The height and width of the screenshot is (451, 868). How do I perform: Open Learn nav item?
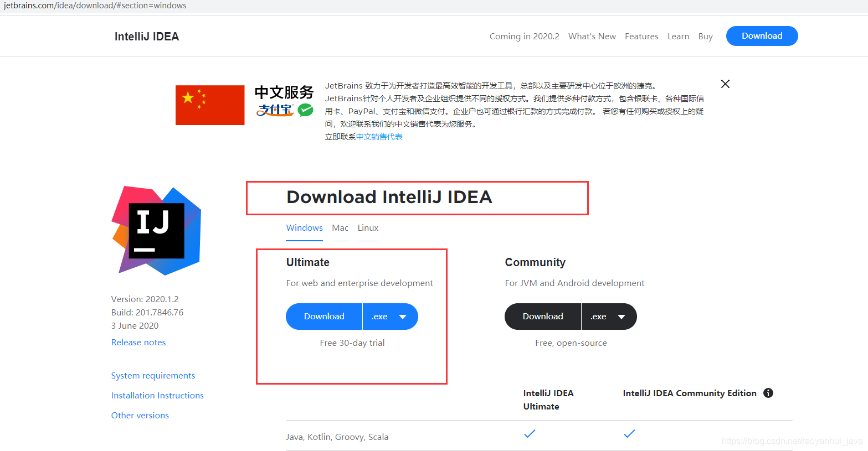click(678, 37)
